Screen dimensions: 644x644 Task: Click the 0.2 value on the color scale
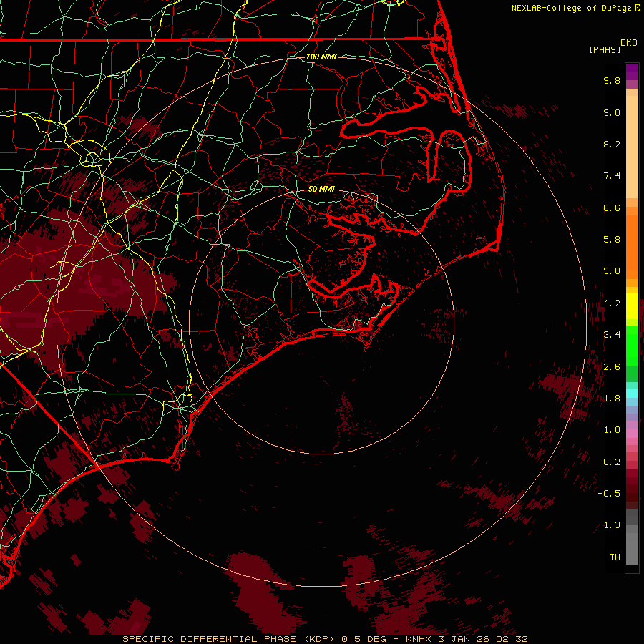pyautogui.click(x=612, y=462)
